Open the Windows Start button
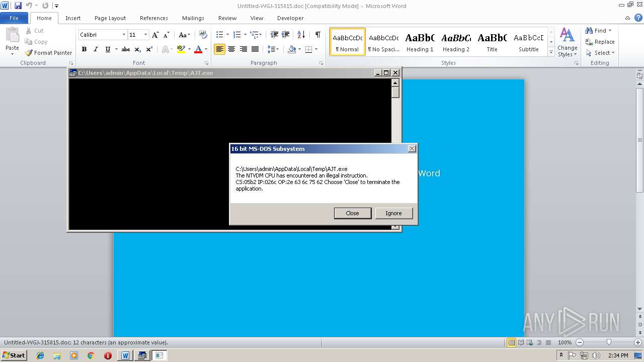644x362 pixels. tap(14, 355)
